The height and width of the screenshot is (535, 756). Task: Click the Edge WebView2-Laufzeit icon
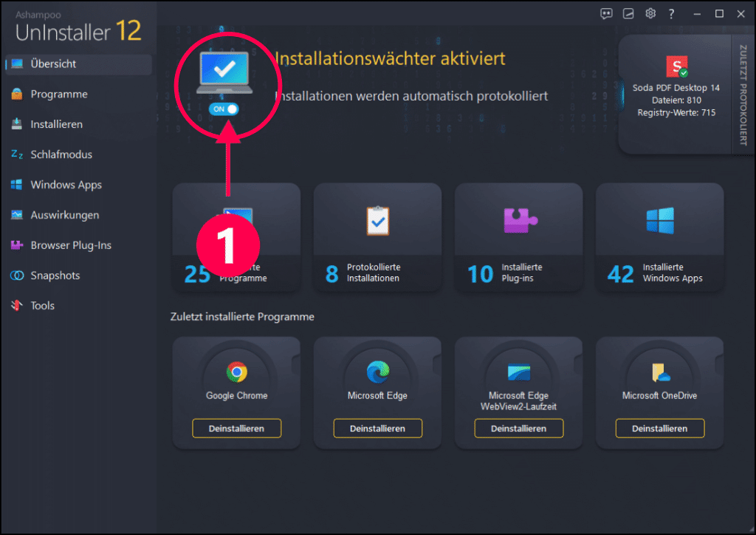519,372
